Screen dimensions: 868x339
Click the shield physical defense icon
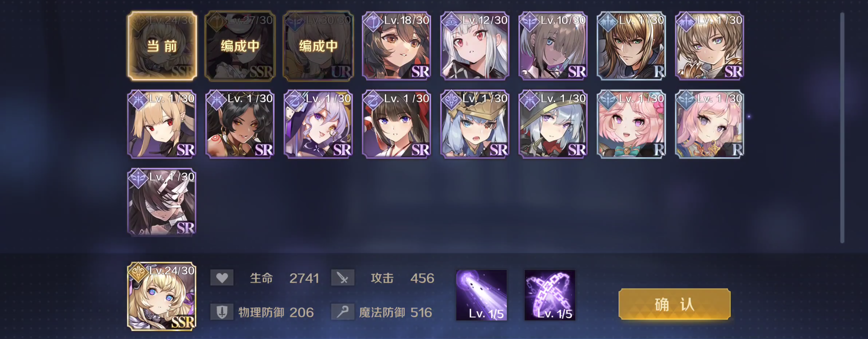point(222,312)
